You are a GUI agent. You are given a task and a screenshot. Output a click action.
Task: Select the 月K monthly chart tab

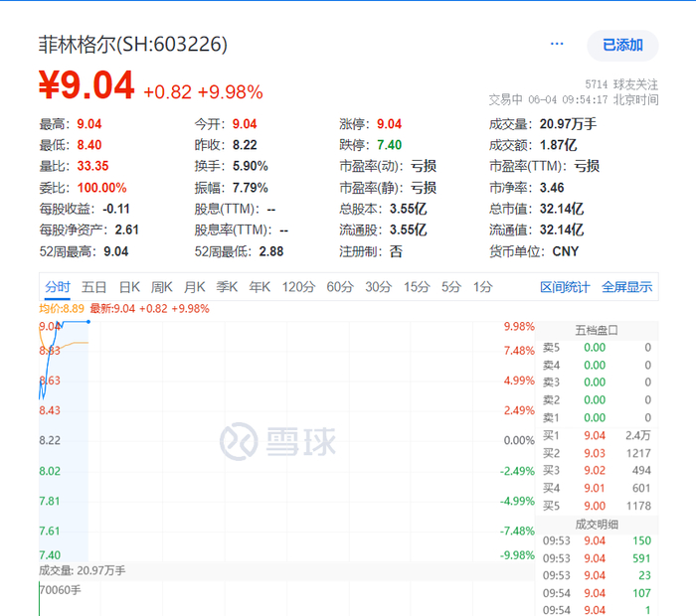point(195,287)
